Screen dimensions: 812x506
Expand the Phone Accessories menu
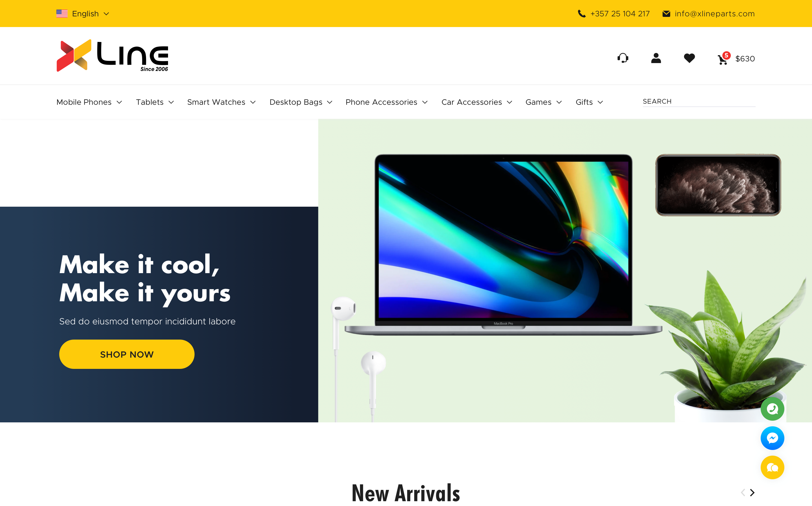coord(387,102)
